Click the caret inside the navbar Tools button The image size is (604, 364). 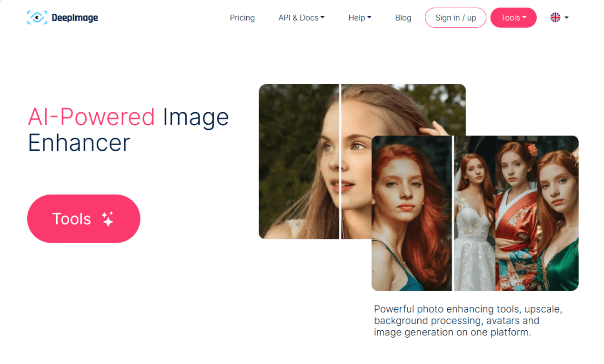click(524, 18)
